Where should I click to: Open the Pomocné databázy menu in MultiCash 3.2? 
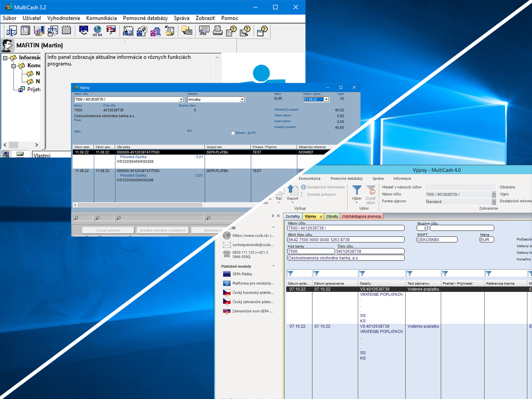tap(145, 18)
